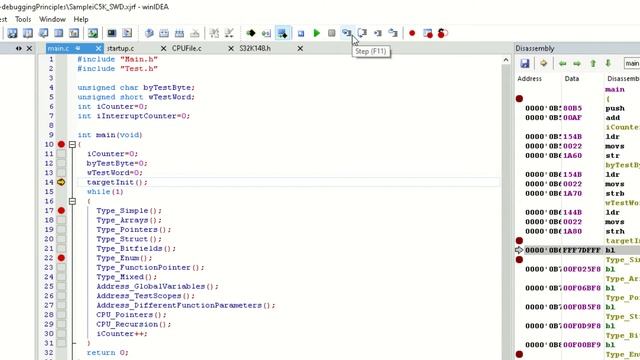The width and height of the screenshot is (640, 360).
Task: Click the green up arrow in Disassembly
Action: coord(593,63)
